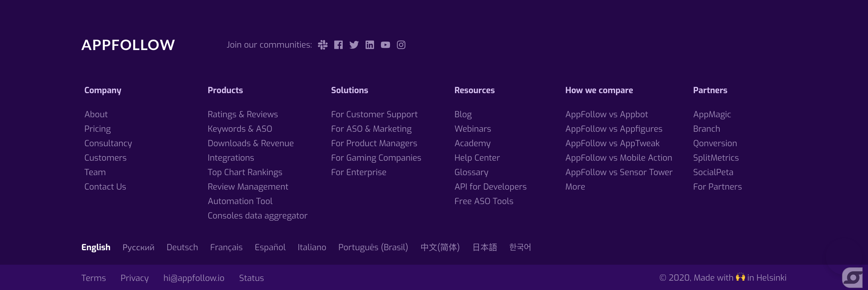Screen dimensions: 868x290
Task: Compare AppFollow vs Mobile Action
Action: pos(619,158)
